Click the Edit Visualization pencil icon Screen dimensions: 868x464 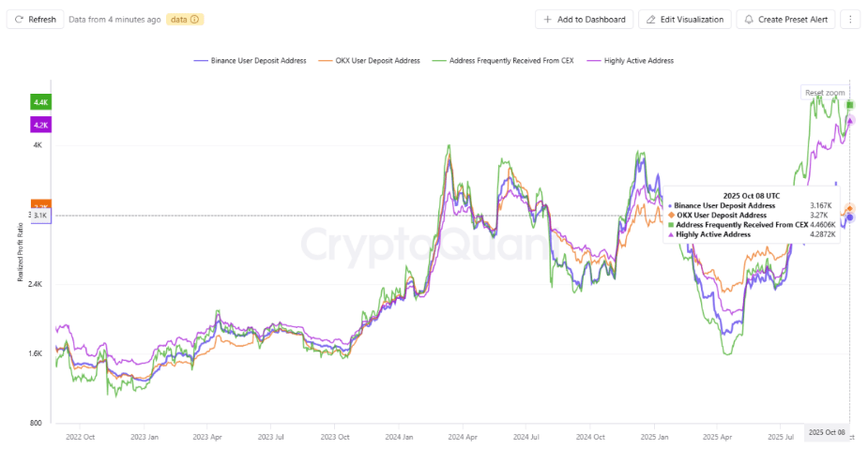click(x=651, y=19)
